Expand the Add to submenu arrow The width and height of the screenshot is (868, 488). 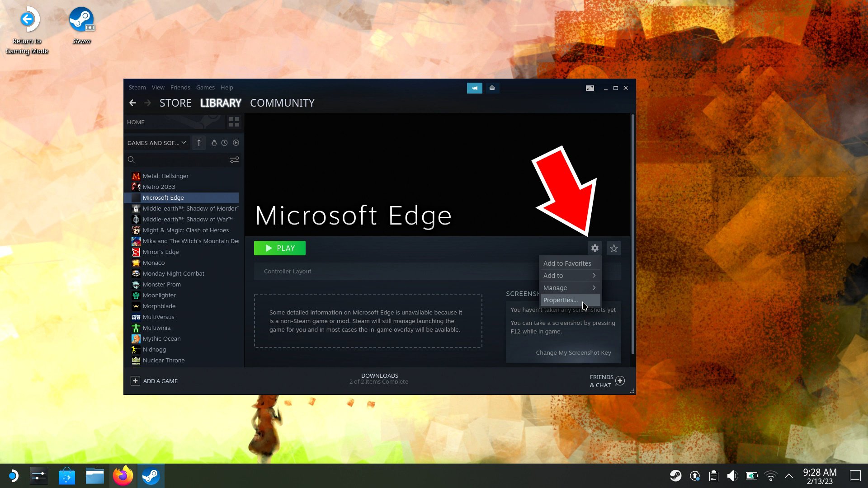pos(594,275)
